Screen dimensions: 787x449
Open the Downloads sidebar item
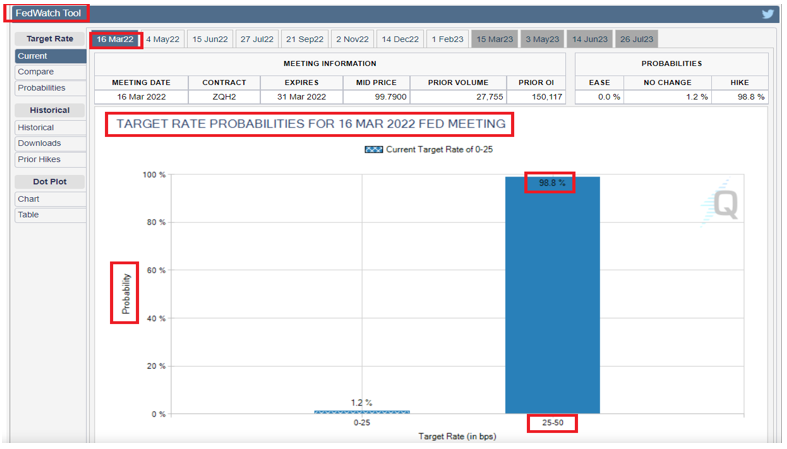[50, 143]
